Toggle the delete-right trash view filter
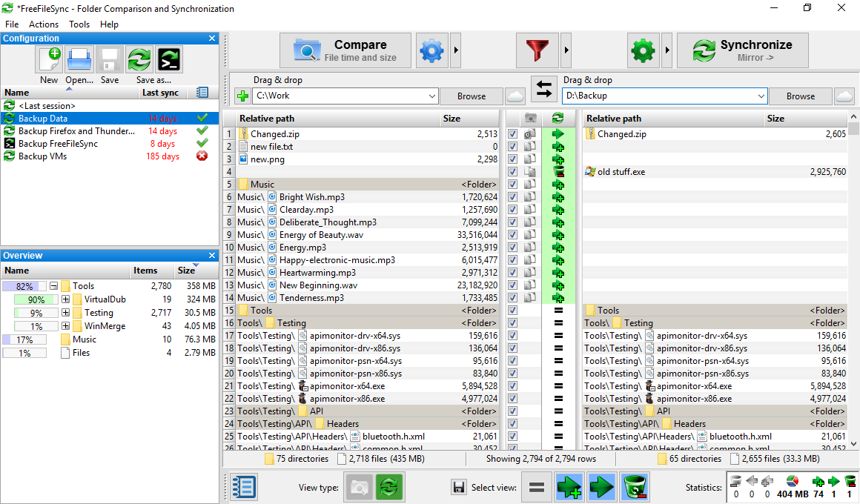The image size is (860, 504). tap(635, 487)
